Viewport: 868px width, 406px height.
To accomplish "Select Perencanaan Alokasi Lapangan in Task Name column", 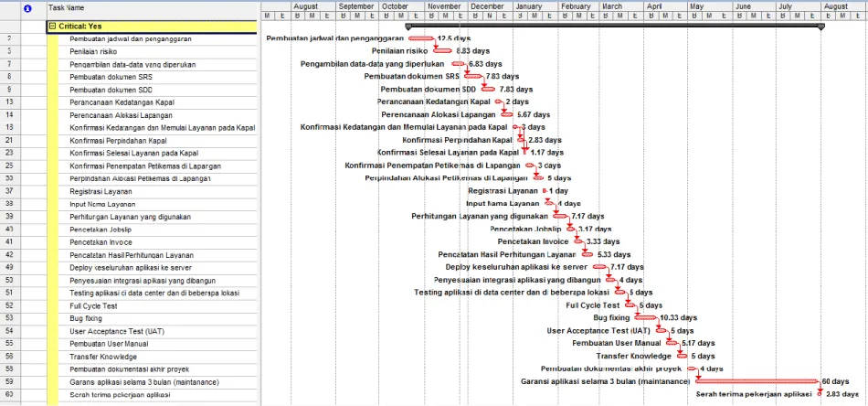I will point(122,115).
